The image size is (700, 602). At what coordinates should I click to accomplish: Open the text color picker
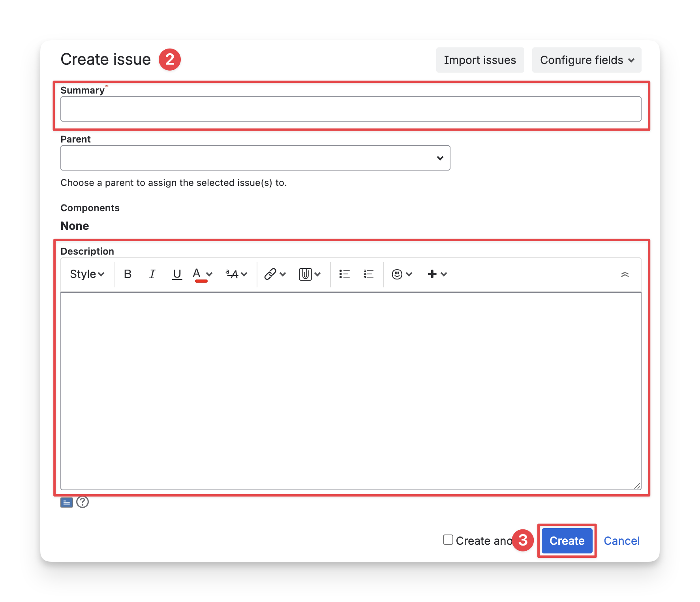209,274
